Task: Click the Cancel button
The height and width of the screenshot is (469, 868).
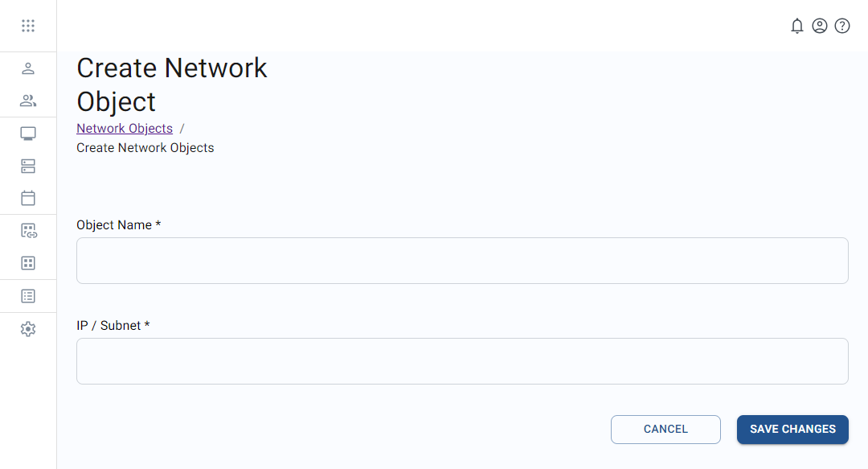Action: pyautogui.click(x=665, y=429)
